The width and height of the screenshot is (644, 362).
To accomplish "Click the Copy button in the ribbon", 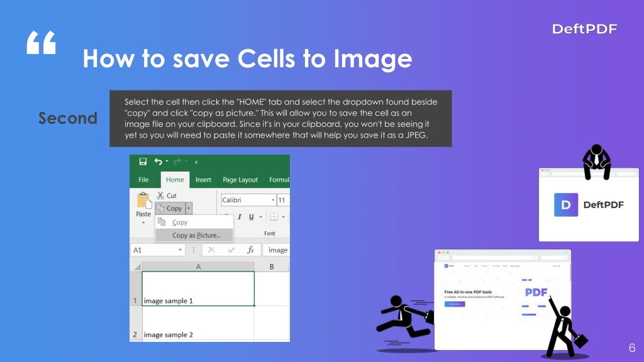I will [x=170, y=209].
